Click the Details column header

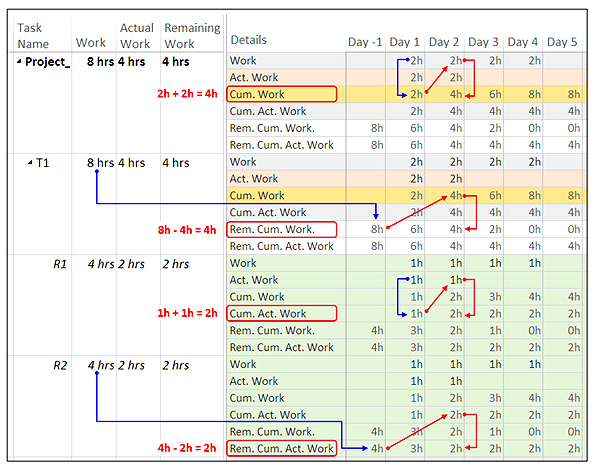(x=249, y=40)
